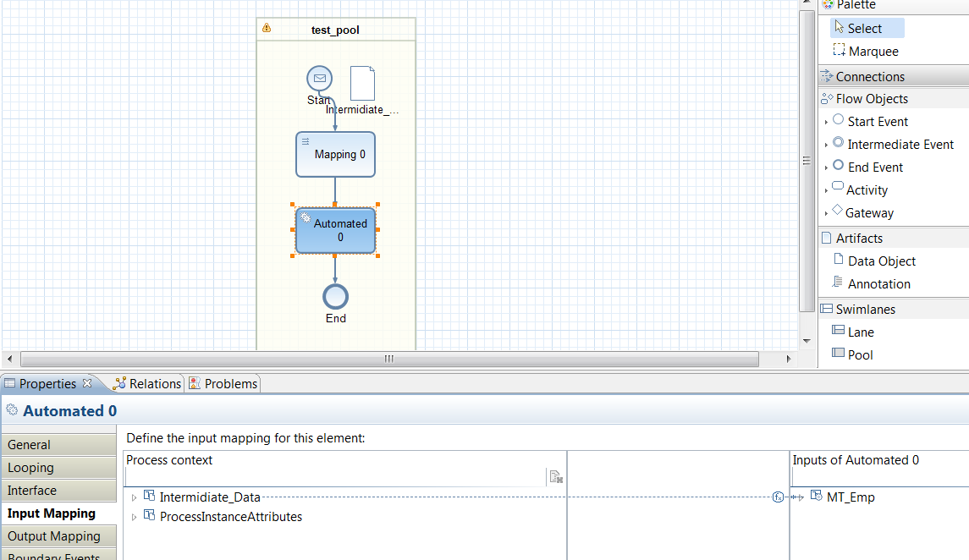This screenshot has height=560, width=969.
Task: Choose the Select tool in the palette
Action: (867, 29)
